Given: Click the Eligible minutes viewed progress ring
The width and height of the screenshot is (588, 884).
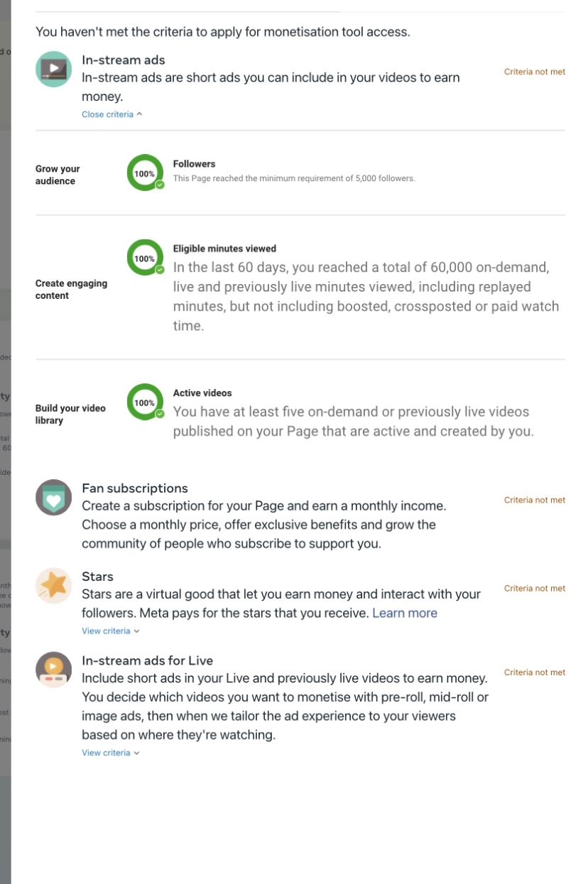Looking at the screenshot, I should click(145, 258).
